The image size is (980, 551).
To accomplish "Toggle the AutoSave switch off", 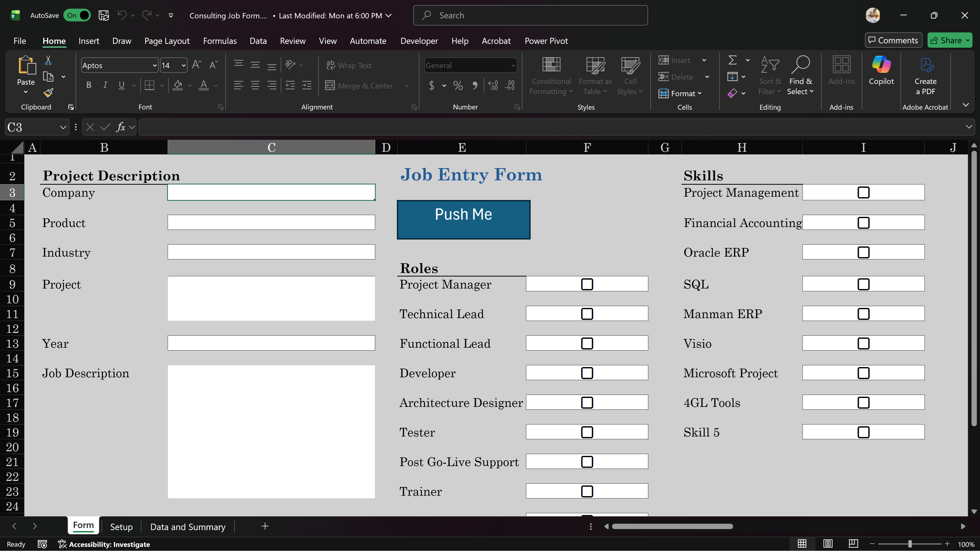I will click(x=77, y=15).
